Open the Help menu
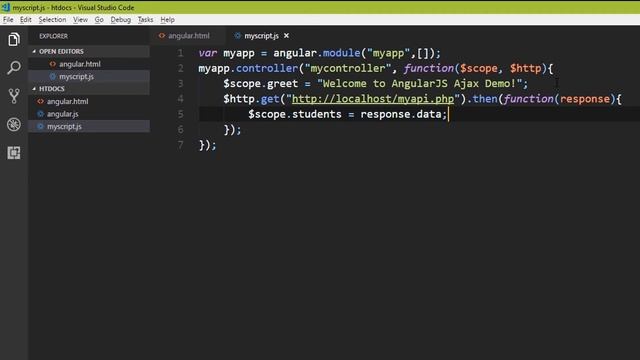Image resolution: width=640 pixels, height=360 pixels. (x=167, y=20)
